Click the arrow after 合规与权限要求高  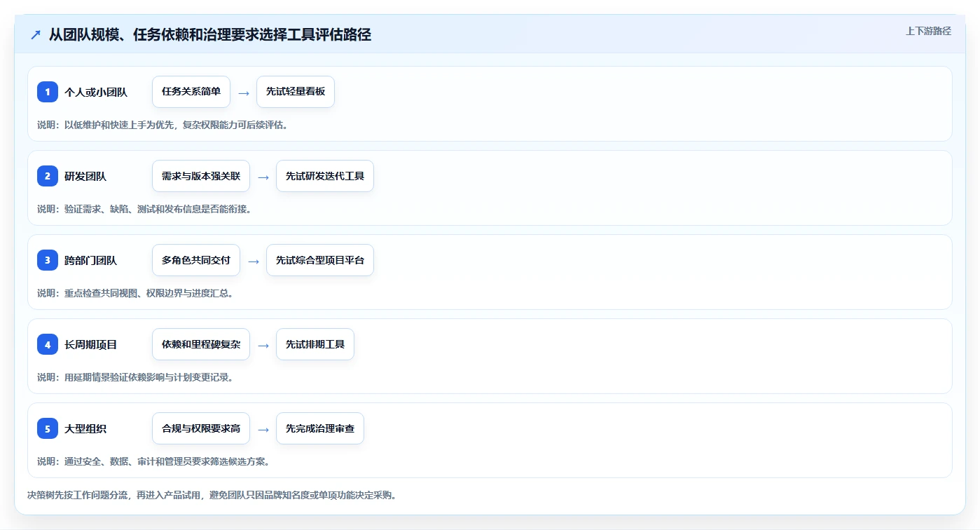[263, 429]
